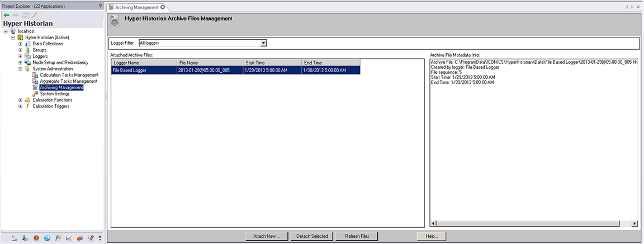Collapse the System Administration tree node

pos(21,69)
